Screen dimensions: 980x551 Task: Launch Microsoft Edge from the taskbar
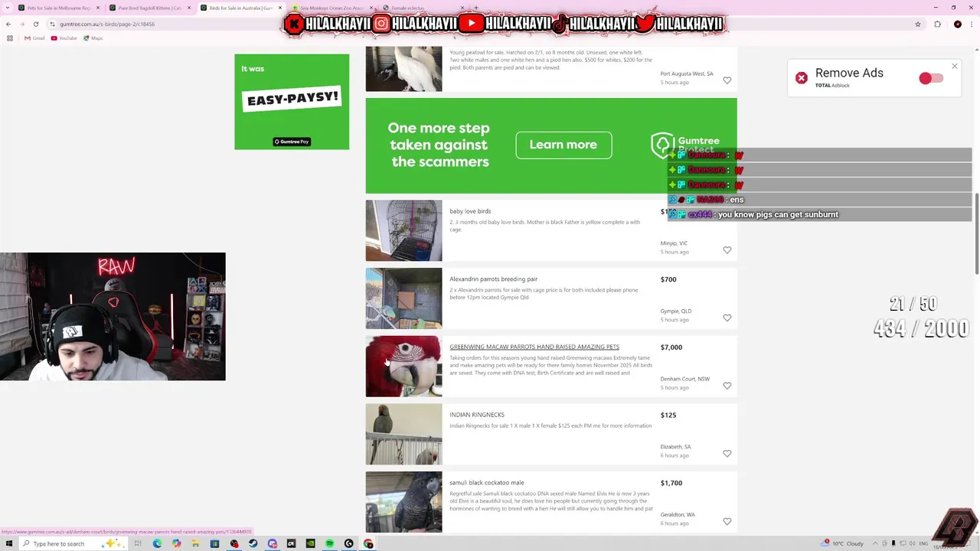click(x=157, y=543)
